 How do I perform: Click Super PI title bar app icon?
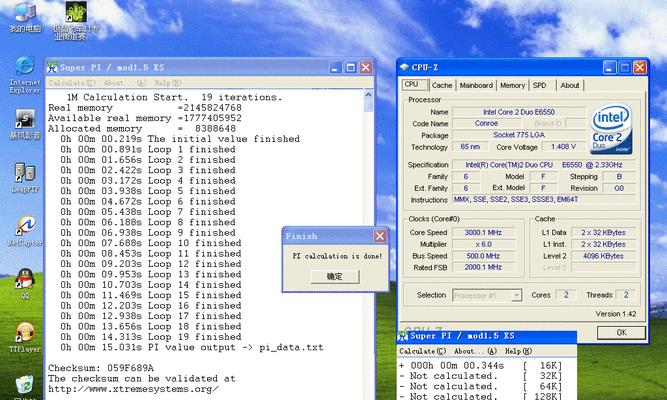pos(52,67)
